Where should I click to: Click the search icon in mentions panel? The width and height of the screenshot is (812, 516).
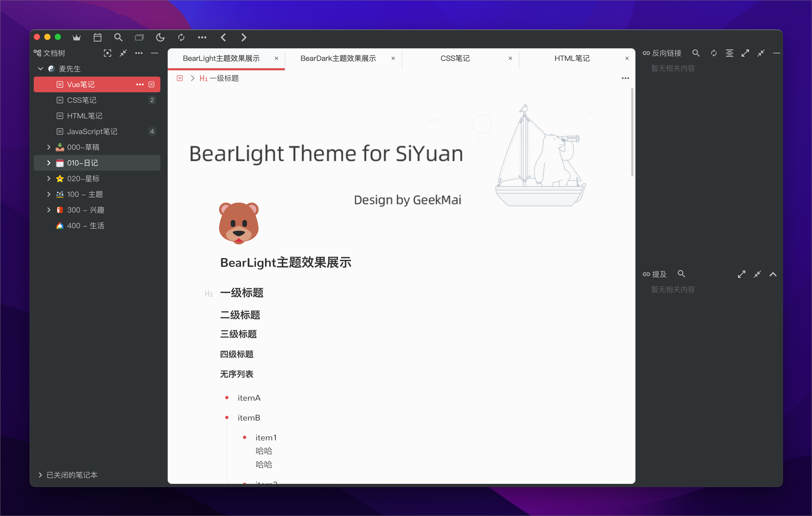click(681, 274)
